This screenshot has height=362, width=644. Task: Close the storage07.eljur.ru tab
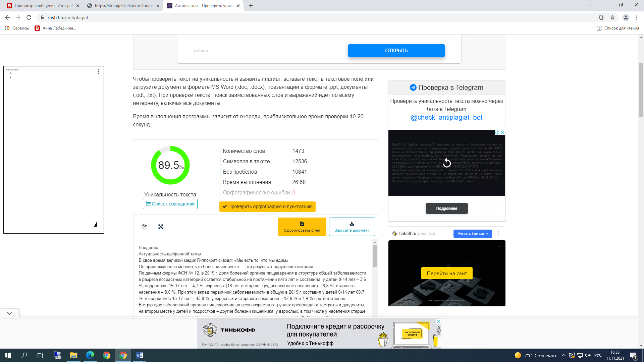click(158, 6)
